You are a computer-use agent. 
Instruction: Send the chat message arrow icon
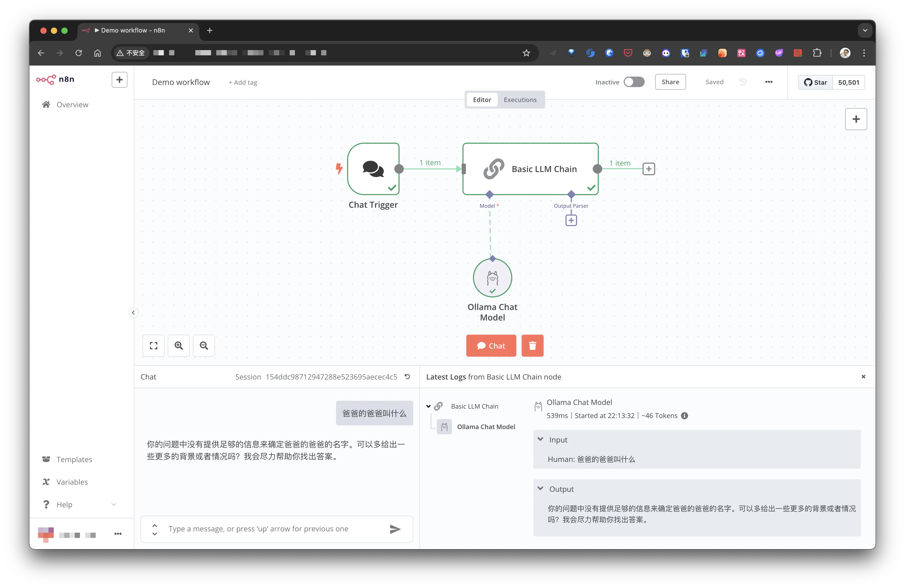395,529
